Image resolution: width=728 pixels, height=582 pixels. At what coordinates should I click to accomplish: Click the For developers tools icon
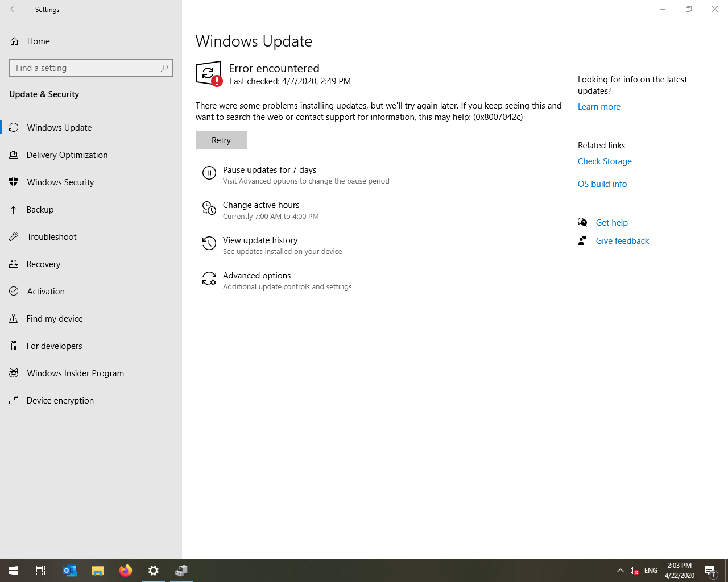pos(14,346)
